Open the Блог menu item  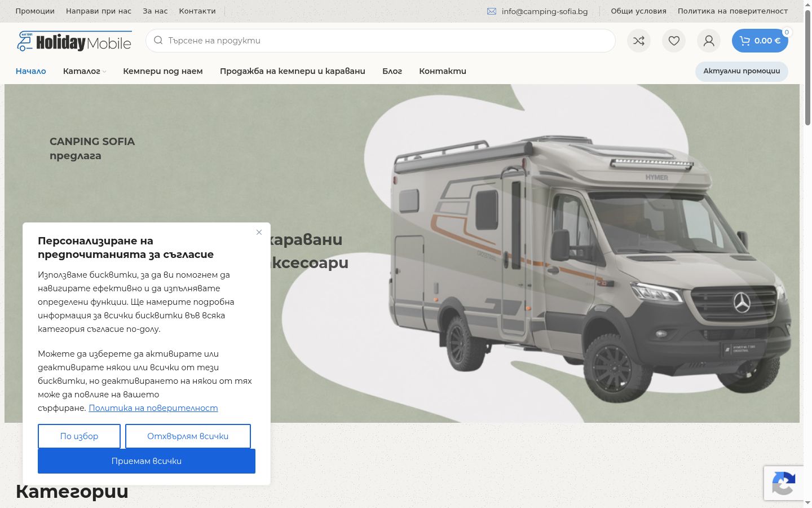point(392,71)
